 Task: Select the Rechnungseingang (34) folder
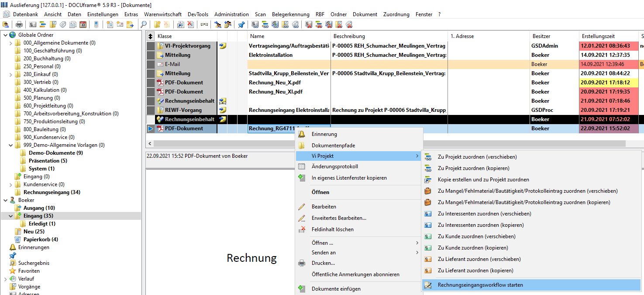tap(52, 192)
